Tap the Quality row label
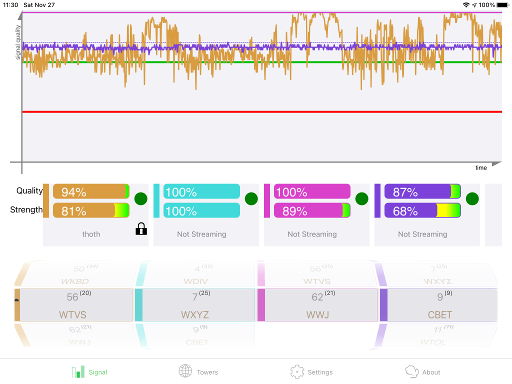Image resolution: width=512 pixels, height=384 pixels. tap(29, 191)
